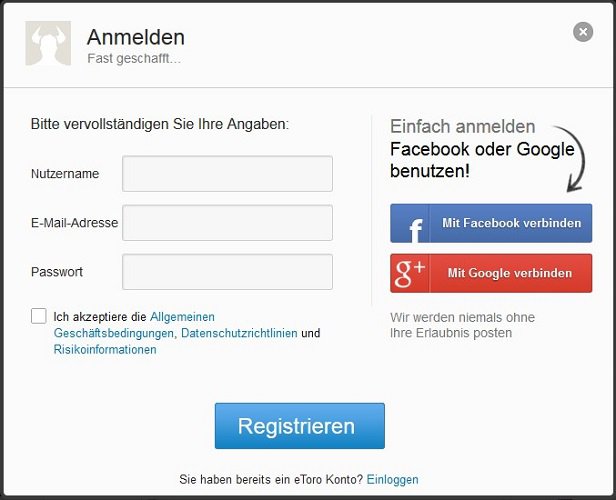Open the Datenschutzrichtlinien link
This screenshot has width=616, height=500.
239,333
